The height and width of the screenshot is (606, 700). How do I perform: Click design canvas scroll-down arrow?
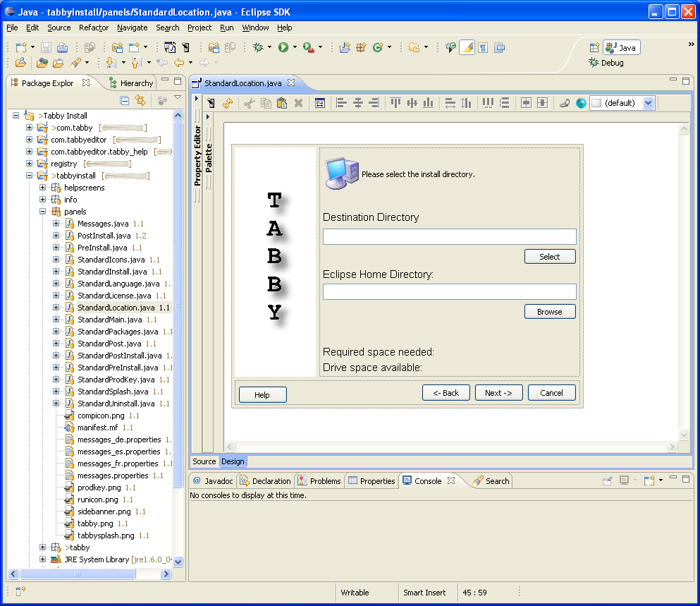tap(684, 435)
